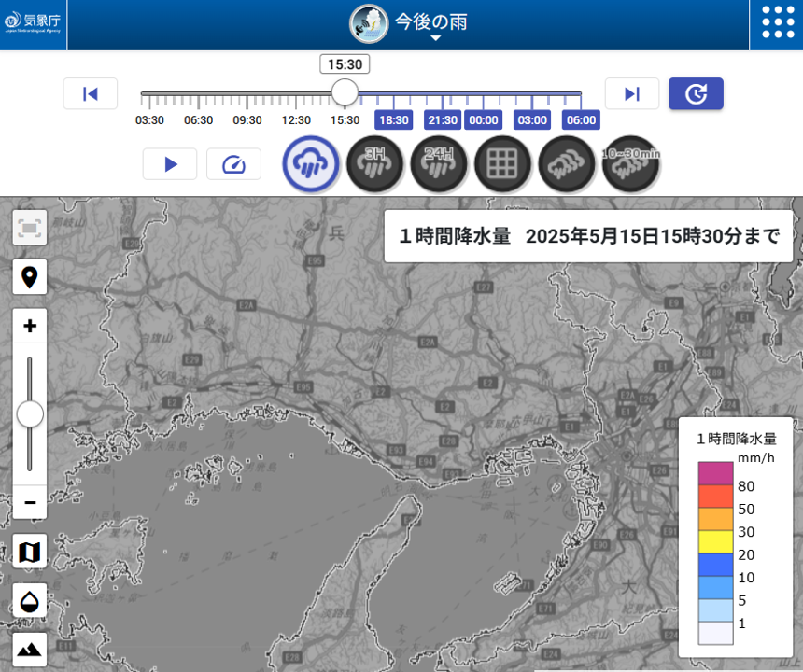This screenshot has width=803, height=672.
Task: Click the magenta 80 mm/h legend swatch
Action: [x=715, y=473]
